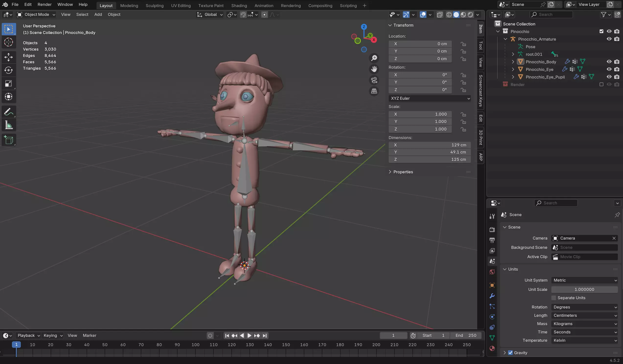
Task: Click frame 100 on the timeline
Action: 195,345
